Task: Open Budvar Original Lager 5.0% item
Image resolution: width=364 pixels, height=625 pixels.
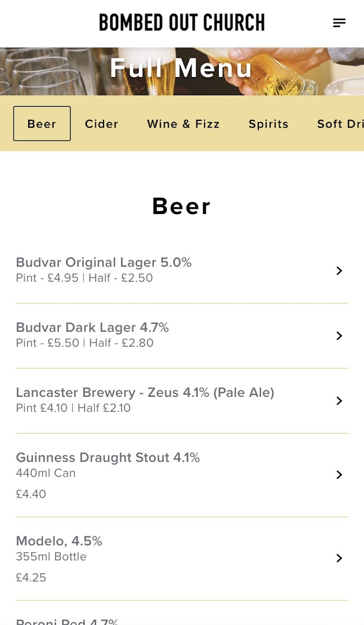Action: tap(104, 262)
